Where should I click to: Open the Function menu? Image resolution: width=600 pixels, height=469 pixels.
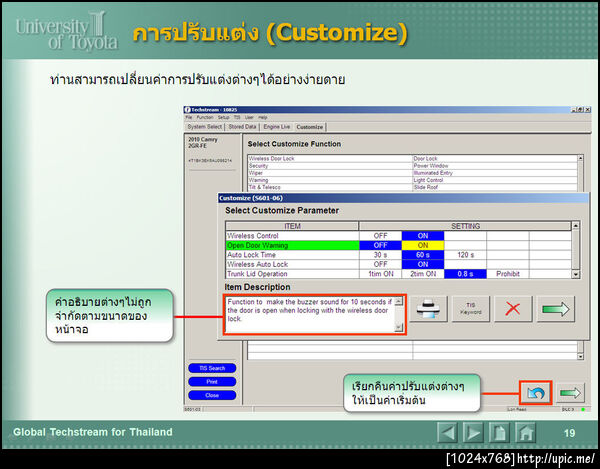click(x=205, y=117)
